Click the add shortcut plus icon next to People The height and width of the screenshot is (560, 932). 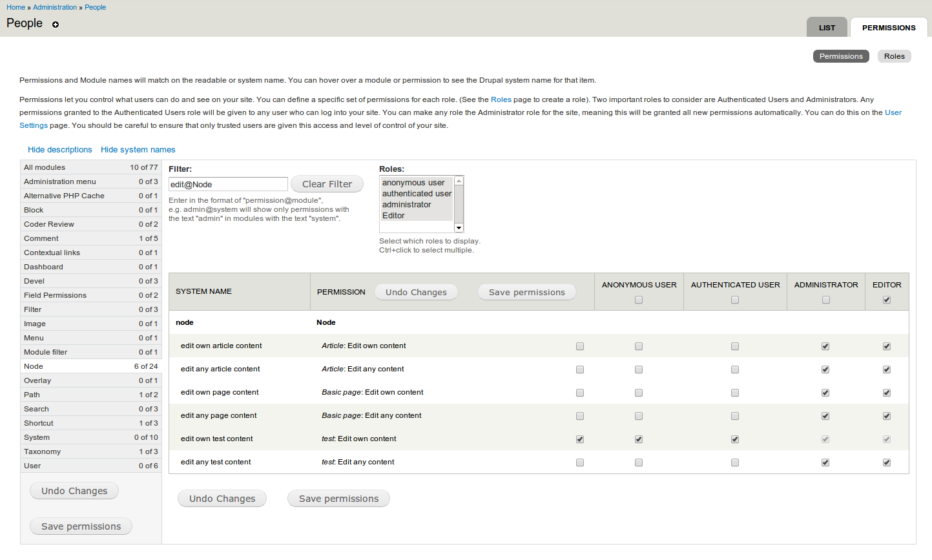point(56,25)
